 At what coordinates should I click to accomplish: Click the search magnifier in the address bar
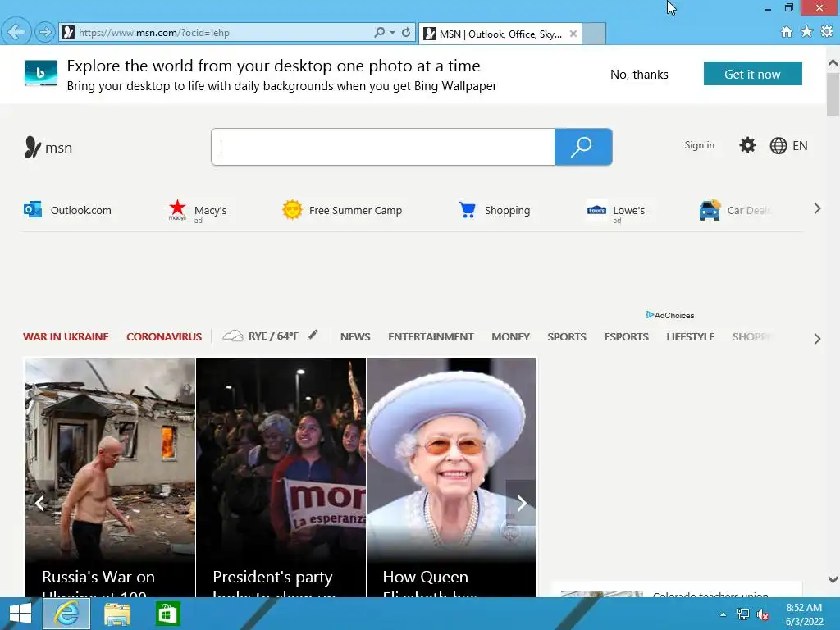[x=379, y=32]
